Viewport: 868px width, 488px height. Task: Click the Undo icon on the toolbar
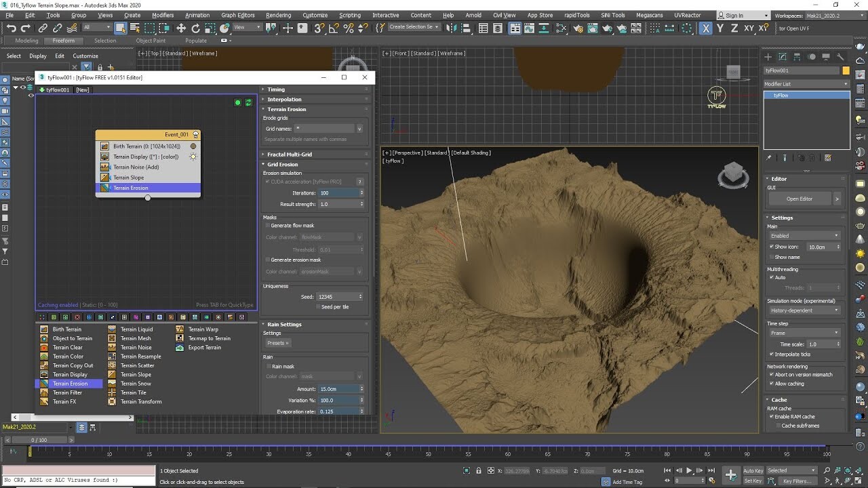tap(12, 28)
